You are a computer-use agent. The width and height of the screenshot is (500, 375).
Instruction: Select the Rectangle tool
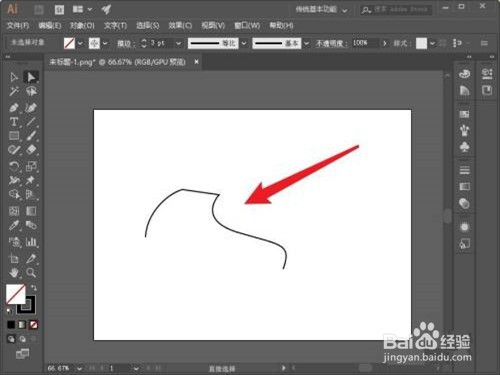(14, 136)
